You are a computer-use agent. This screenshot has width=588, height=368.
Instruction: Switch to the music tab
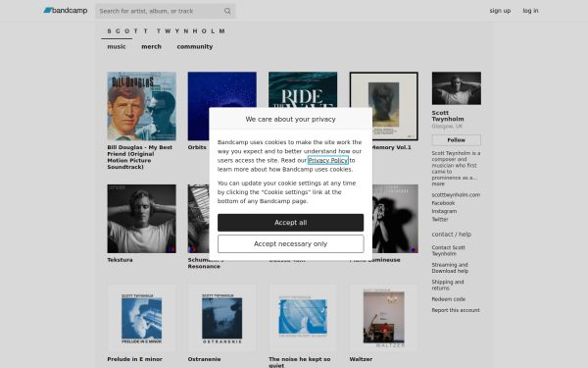(x=117, y=46)
